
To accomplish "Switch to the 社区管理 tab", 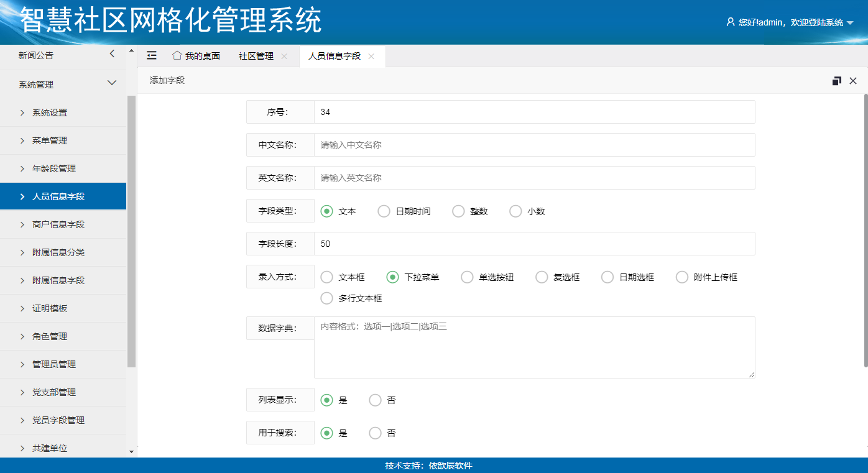I will coord(256,56).
